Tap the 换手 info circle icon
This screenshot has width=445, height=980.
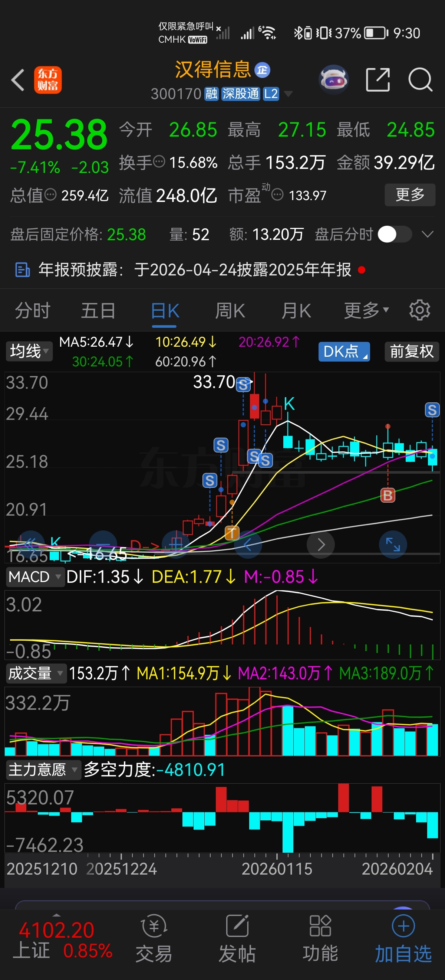(159, 162)
